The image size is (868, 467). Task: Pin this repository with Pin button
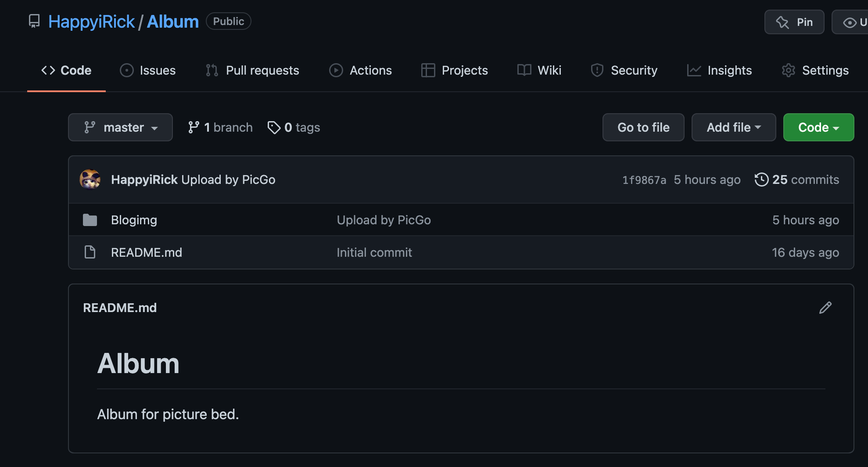794,22
